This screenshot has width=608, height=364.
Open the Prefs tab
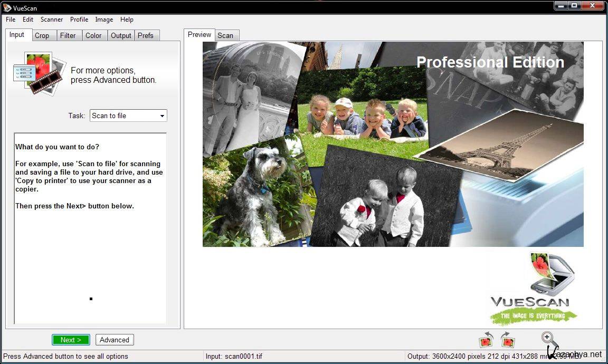(146, 35)
